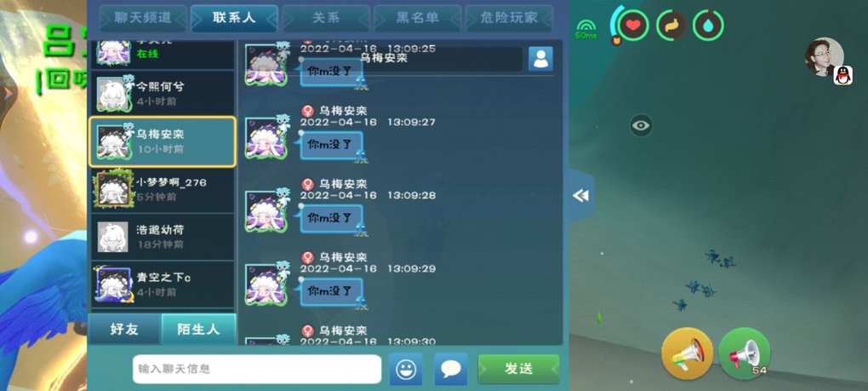Switch to the 关系 tab
The width and height of the screenshot is (868, 391).
(x=326, y=18)
